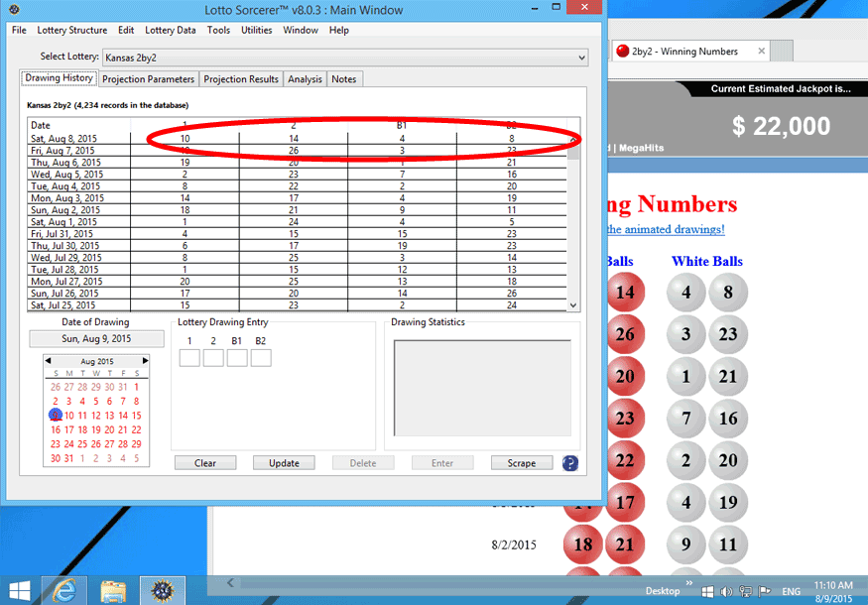The image size is (868, 605).
Task: Click browser horizontal scrollbar left arrow
Action: 230,583
